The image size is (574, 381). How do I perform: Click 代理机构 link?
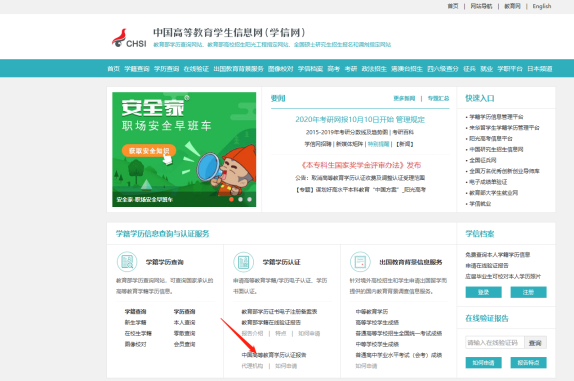click(252, 366)
